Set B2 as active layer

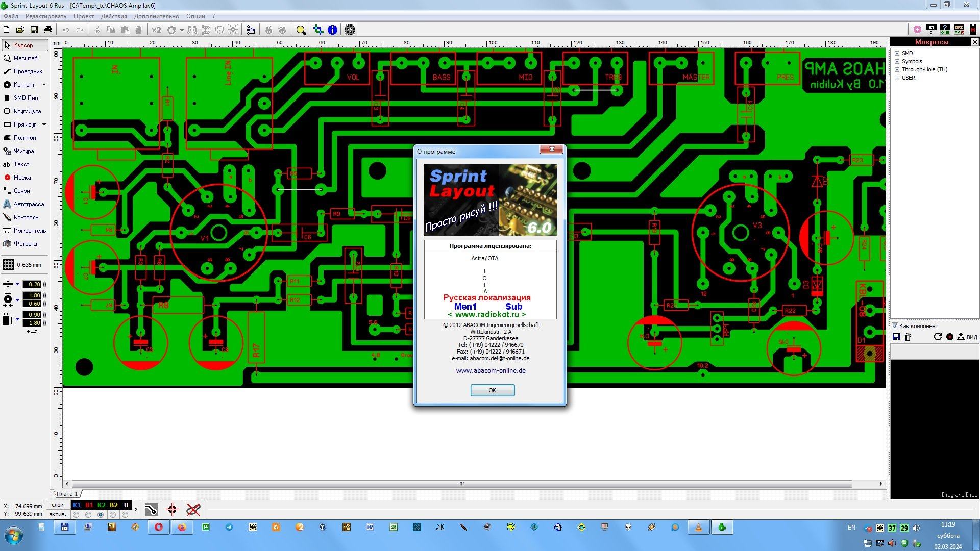tap(113, 515)
